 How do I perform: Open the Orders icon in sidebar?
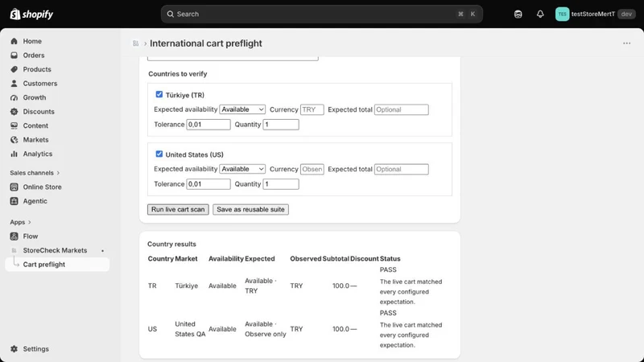tap(14, 55)
